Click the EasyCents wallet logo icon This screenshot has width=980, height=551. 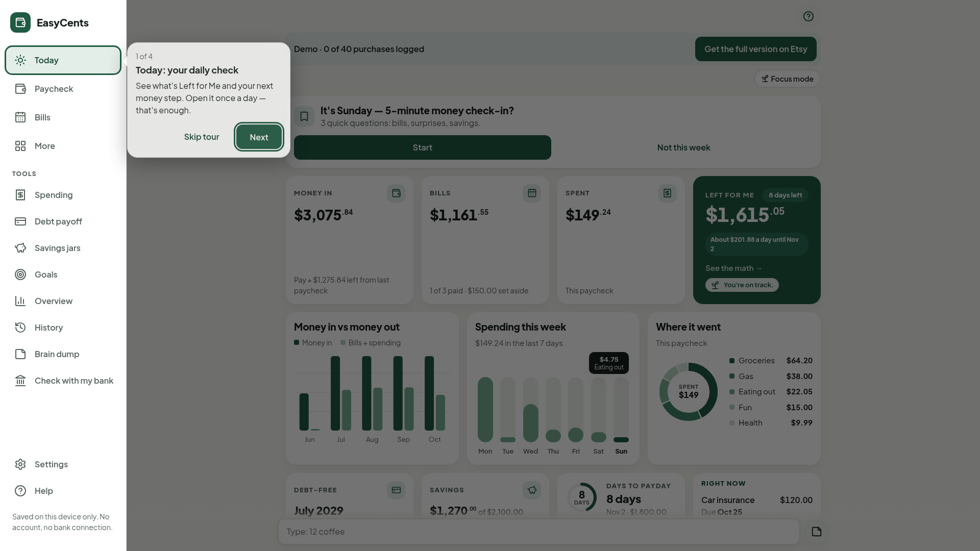coord(20,22)
